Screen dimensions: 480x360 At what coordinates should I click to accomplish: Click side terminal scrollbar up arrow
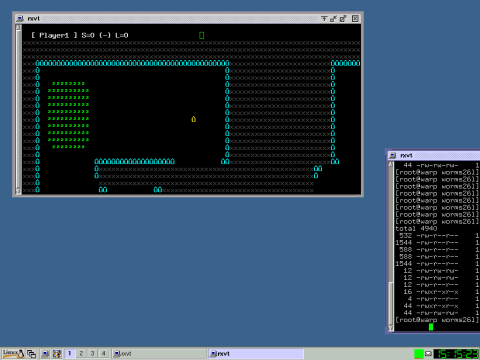tap(391, 164)
